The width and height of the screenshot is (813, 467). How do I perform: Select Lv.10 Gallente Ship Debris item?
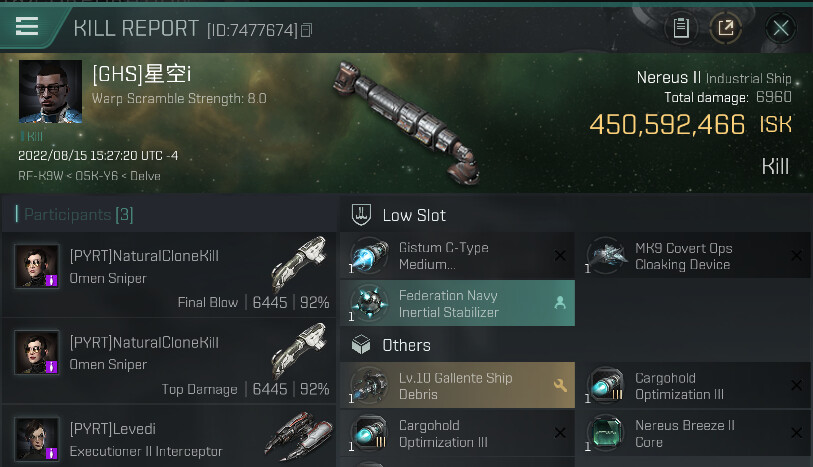(x=457, y=386)
